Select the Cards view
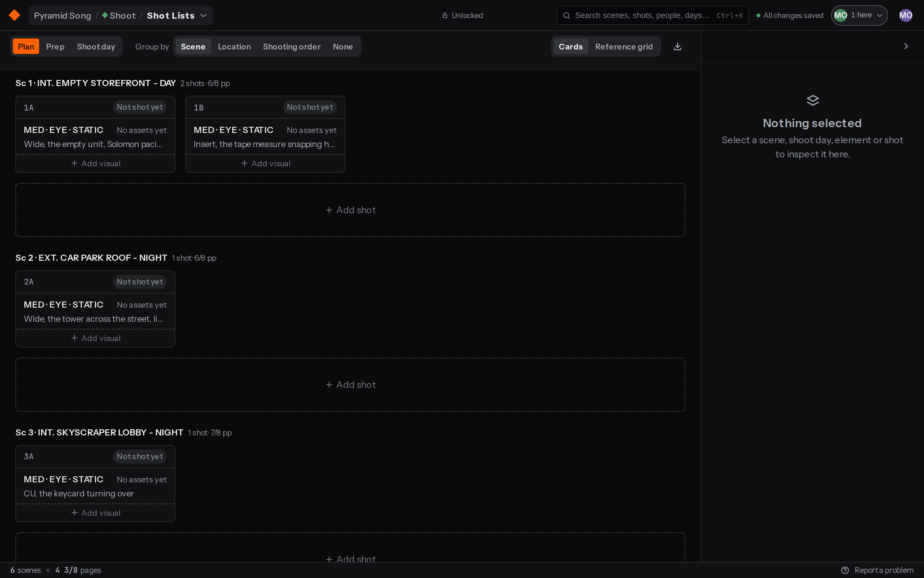 (x=570, y=46)
